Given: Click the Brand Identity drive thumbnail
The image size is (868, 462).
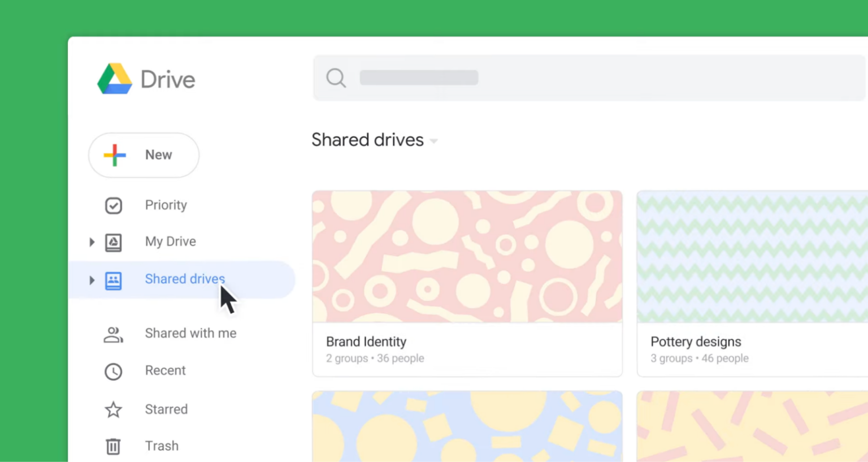Looking at the screenshot, I should [x=467, y=256].
